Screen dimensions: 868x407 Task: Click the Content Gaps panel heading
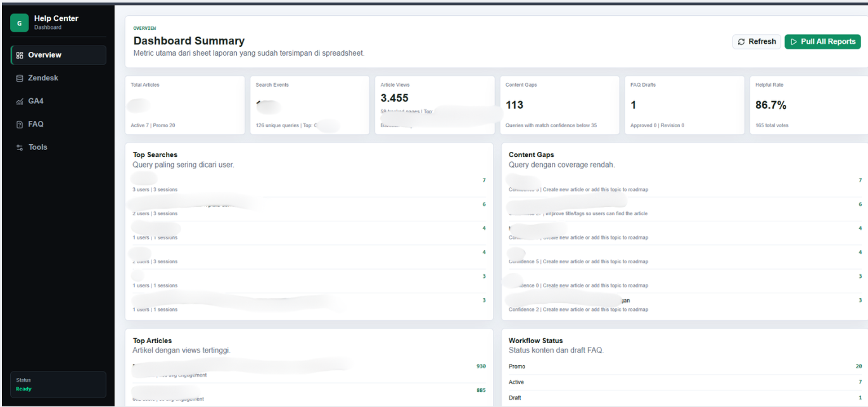click(x=532, y=154)
